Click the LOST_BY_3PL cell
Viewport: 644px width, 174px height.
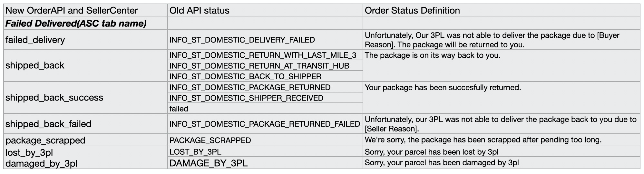click(265, 152)
